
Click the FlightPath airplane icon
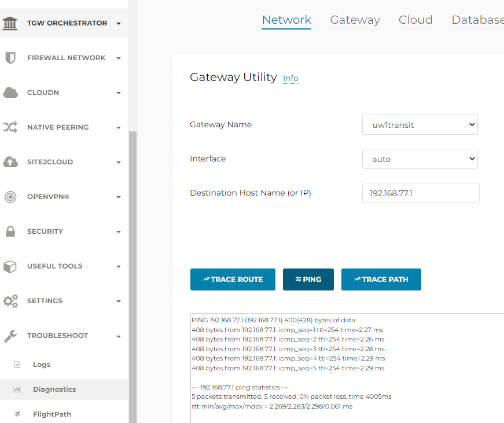[x=17, y=414]
